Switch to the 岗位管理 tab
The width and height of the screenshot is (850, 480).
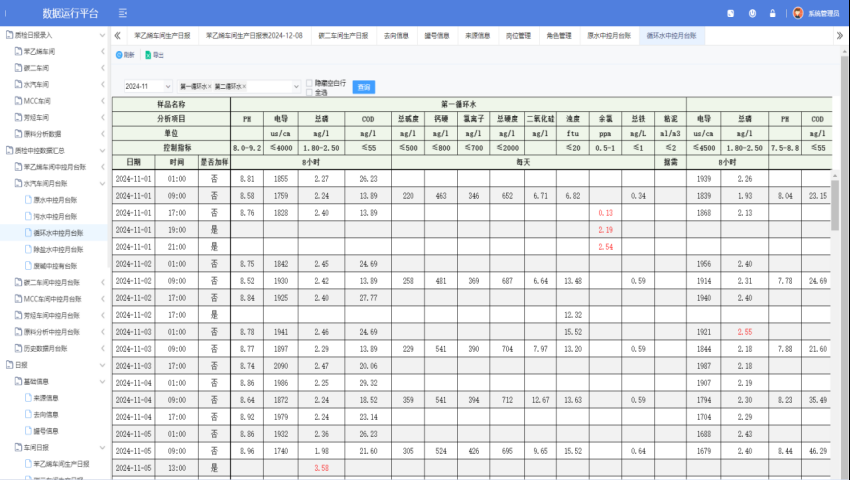(518, 36)
